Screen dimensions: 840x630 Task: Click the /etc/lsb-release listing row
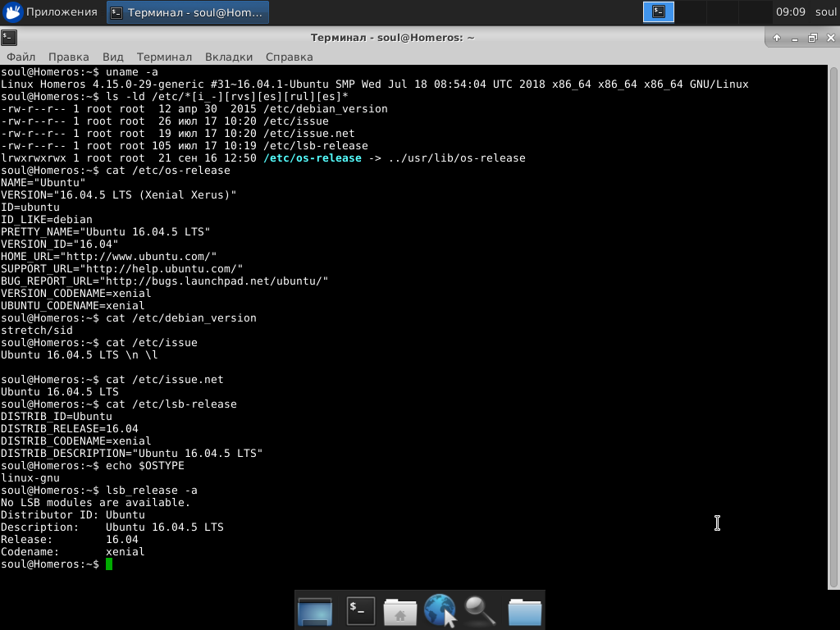pos(185,146)
